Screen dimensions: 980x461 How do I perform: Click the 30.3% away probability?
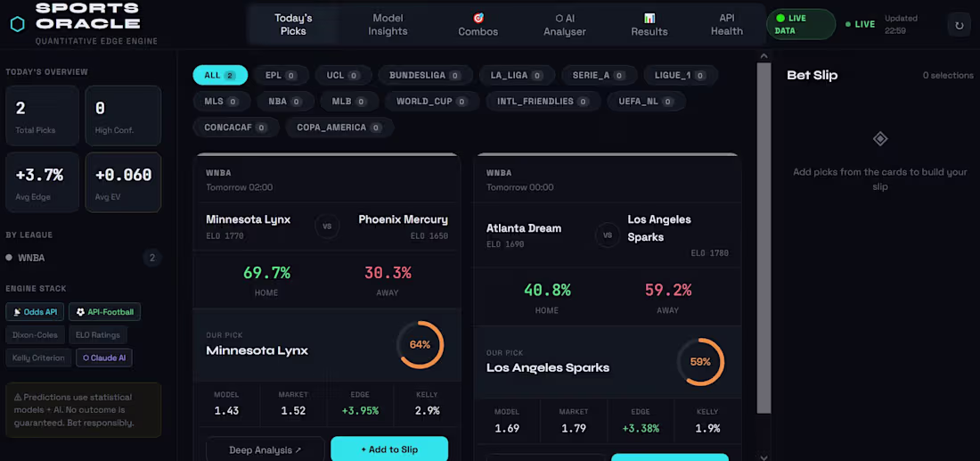point(388,273)
